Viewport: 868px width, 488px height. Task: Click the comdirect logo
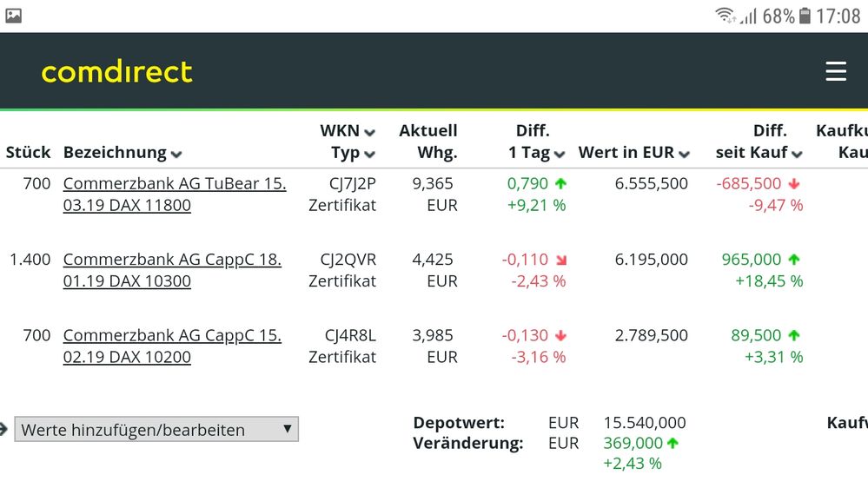116,72
